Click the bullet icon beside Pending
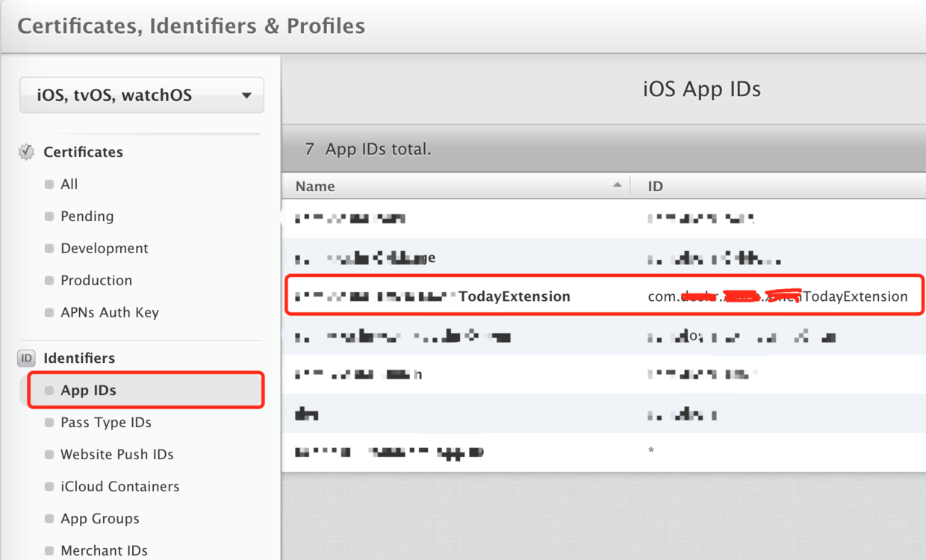 click(49, 217)
